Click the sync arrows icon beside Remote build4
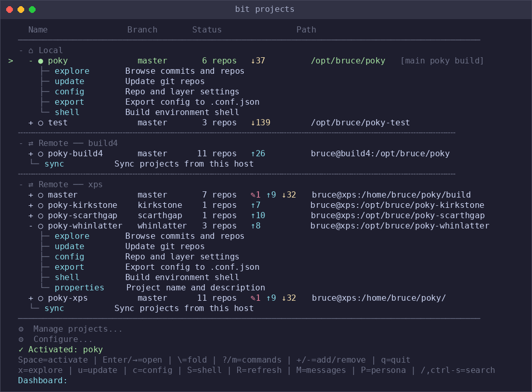The height and width of the screenshot is (392, 532). tap(31, 143)
